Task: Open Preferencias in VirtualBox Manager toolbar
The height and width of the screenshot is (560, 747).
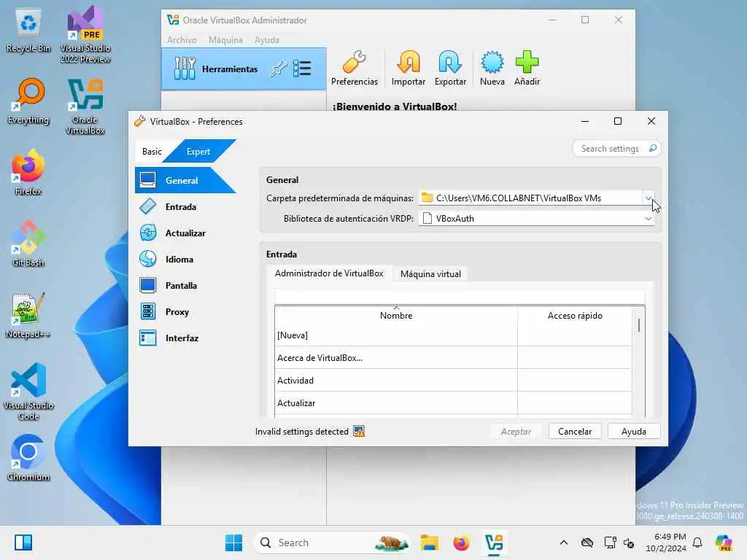Action: (354, 68)
